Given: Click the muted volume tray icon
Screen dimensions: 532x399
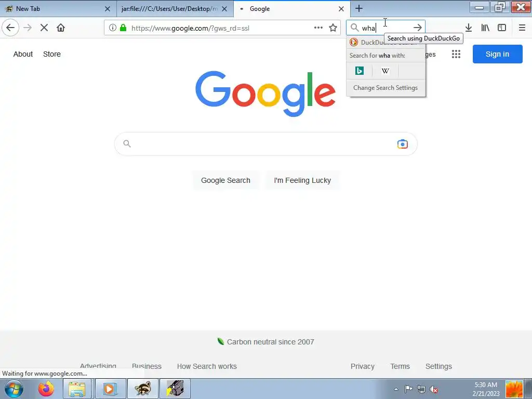Looking at the screenshot, I should pos(434,389).
